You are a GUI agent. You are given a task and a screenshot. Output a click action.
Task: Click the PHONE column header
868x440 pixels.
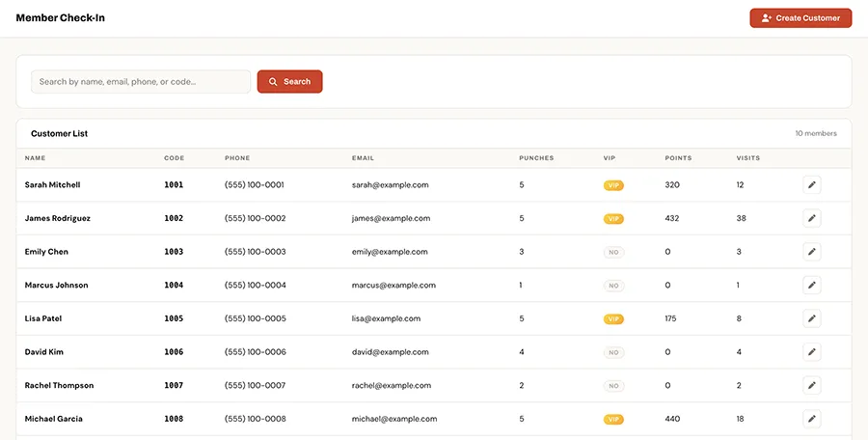point(237,158)
